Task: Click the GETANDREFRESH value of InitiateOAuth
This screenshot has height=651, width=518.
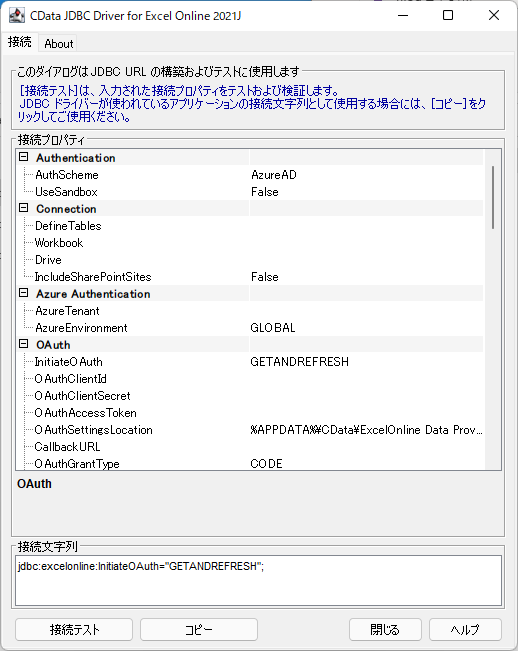Action: 299,362
